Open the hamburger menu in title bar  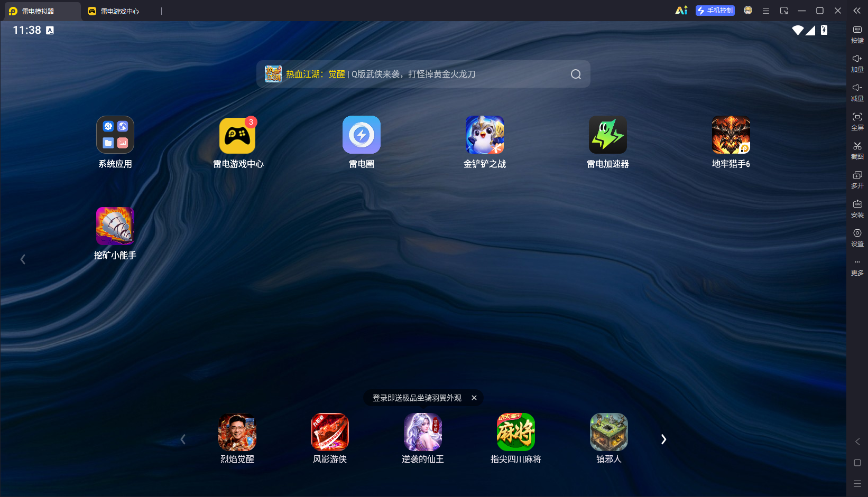point(766,11)
